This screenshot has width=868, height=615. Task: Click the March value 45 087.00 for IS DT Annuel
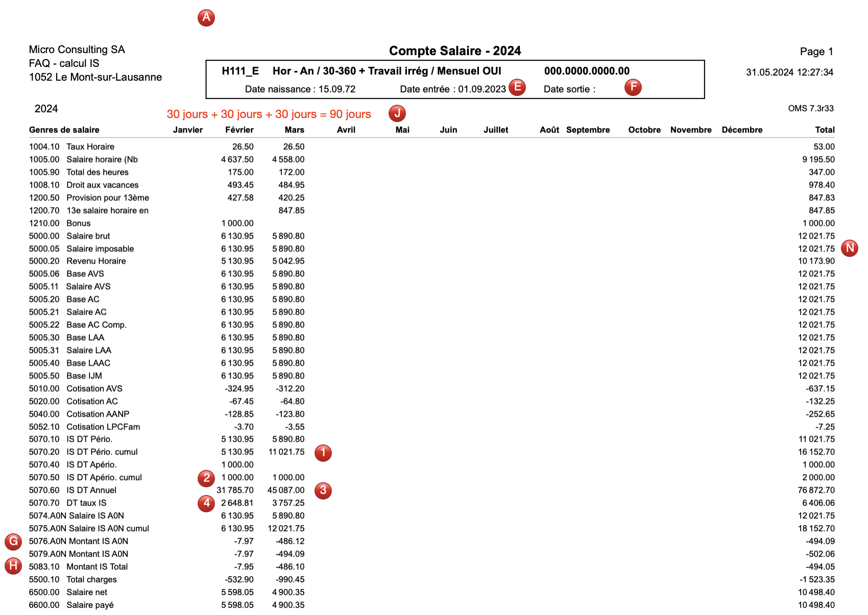click(286, 490)
